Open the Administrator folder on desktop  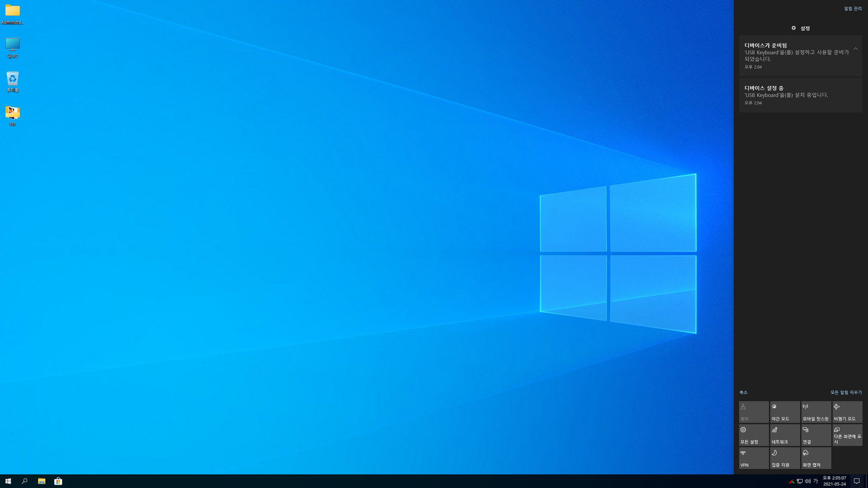(x=13, y=14)
